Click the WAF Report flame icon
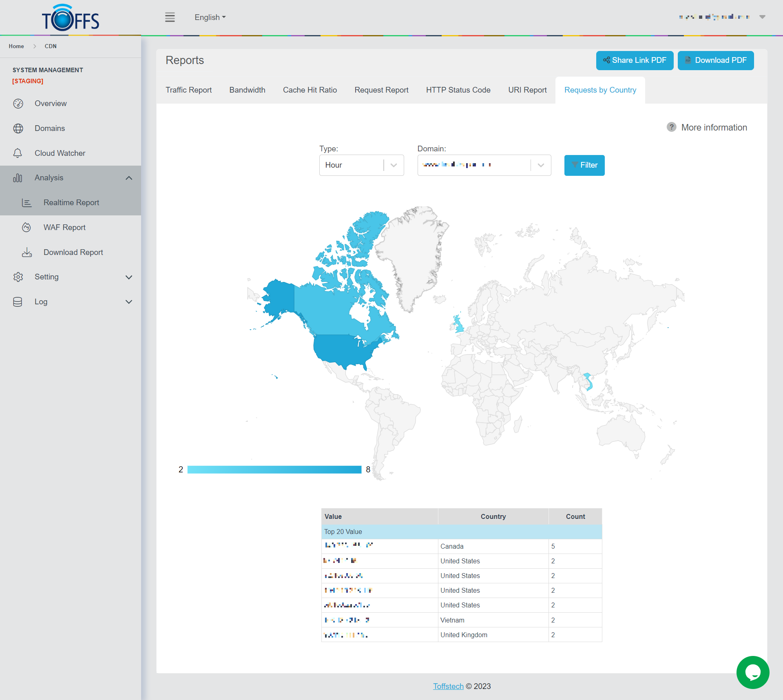Screen dimensions: 783x700 coord(27,228)
